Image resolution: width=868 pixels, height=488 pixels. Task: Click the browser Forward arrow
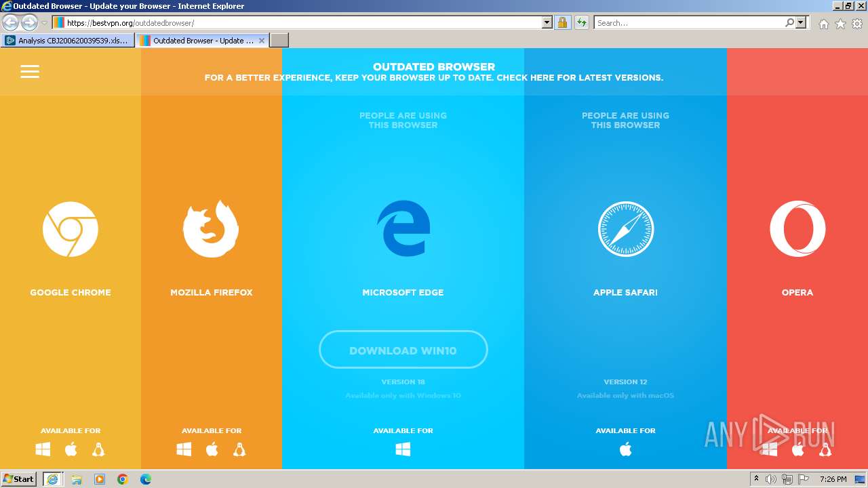[29, 23]
